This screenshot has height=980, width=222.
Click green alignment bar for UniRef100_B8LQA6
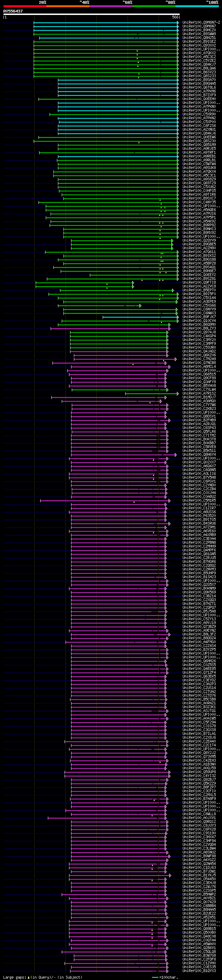(106, 68)
